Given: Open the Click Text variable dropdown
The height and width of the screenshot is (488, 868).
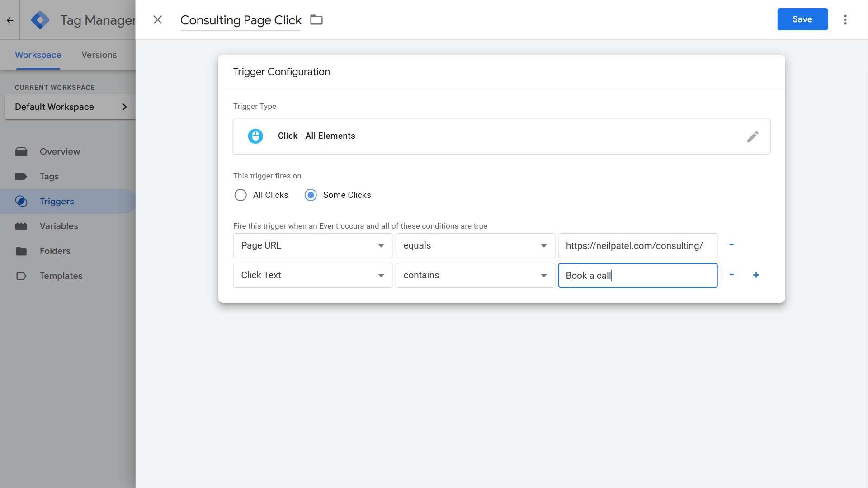Looking at the screenshot, I should pos(313,275).
